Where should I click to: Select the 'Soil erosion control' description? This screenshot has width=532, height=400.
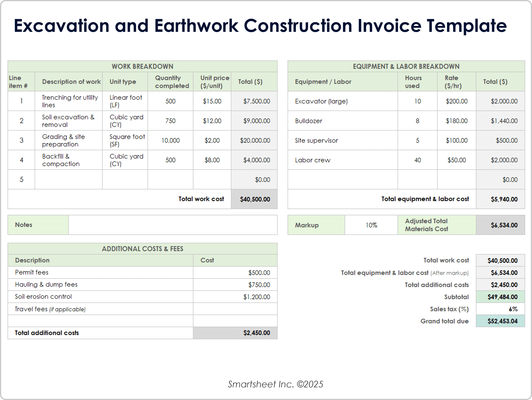tap(100, 297)
